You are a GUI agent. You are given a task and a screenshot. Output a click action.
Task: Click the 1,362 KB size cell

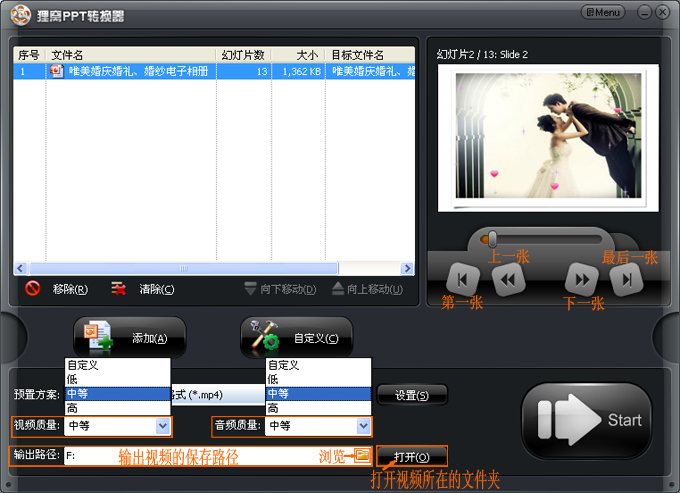(299, 71)
